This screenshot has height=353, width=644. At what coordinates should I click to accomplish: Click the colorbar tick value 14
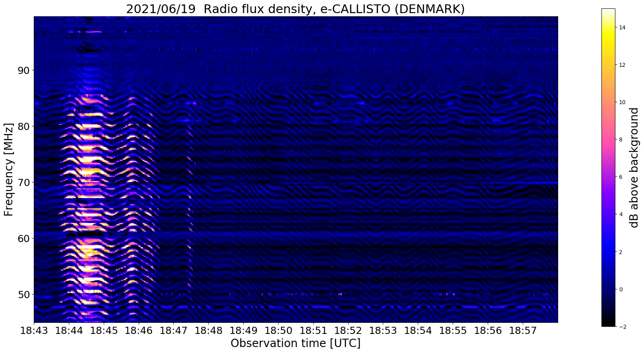(x=622, y=27)
